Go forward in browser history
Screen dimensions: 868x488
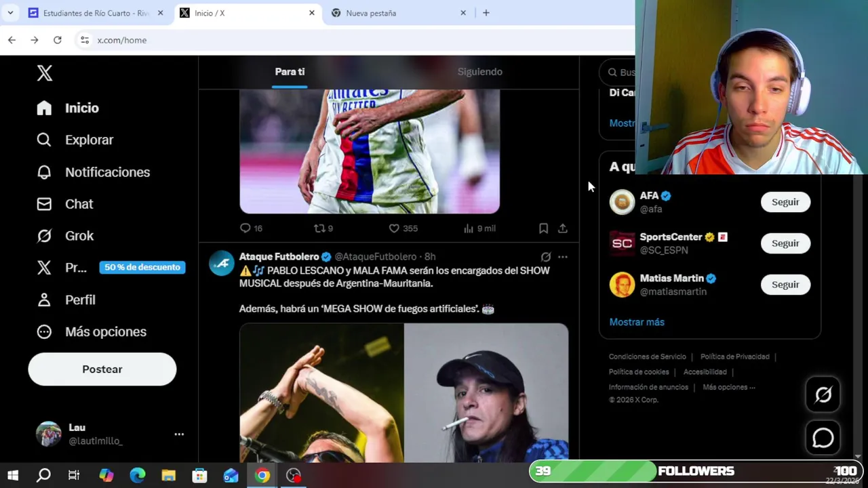click(35, 40)
